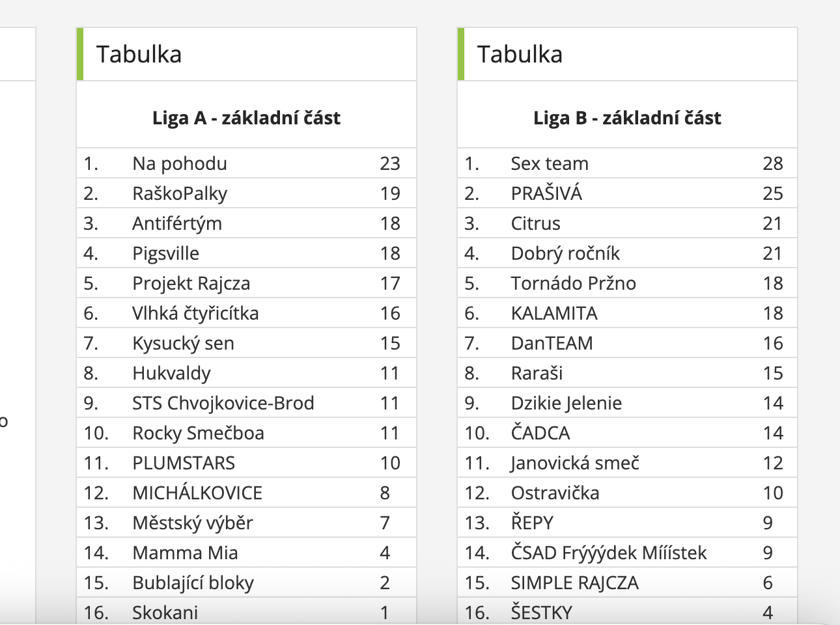Select Antifértým in Liga A table
The width and height of the screenshot is (840, 625).
point(177,223)
